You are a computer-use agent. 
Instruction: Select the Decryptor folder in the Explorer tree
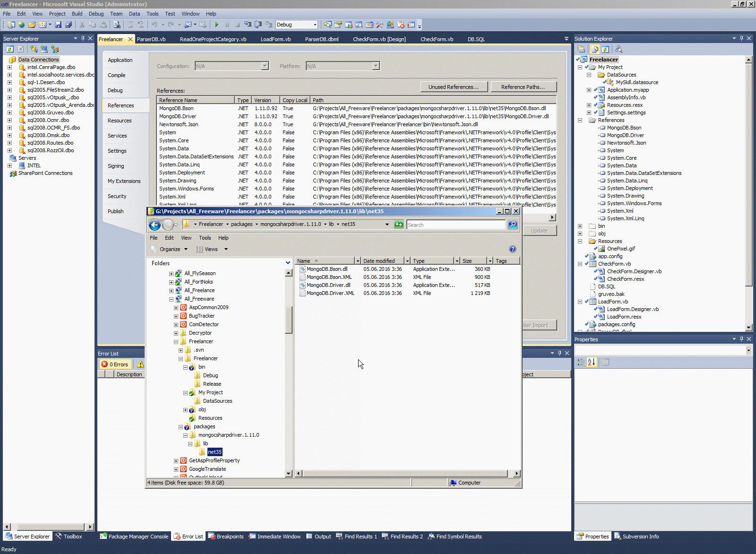pyautogui.click(x=200, y=333)
